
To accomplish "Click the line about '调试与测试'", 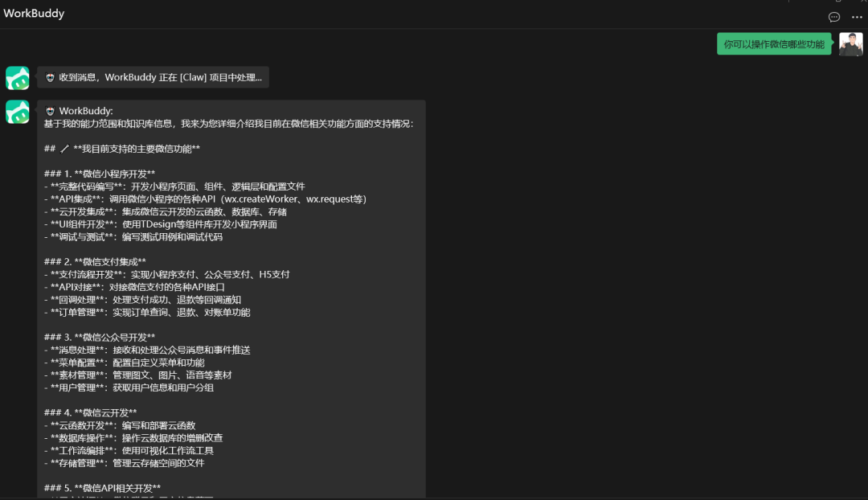I will 133,237.
